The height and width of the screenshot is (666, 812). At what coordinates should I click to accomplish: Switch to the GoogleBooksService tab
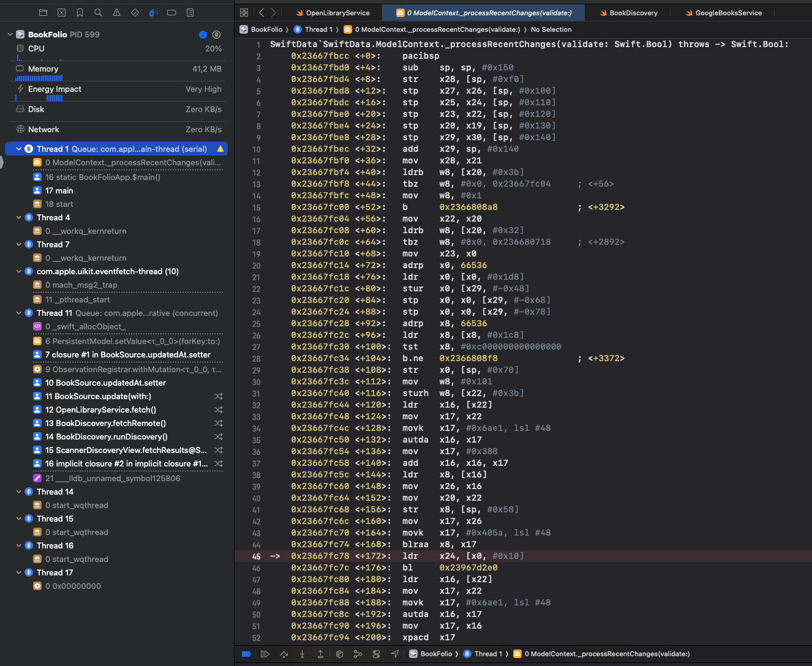[728, 13]
